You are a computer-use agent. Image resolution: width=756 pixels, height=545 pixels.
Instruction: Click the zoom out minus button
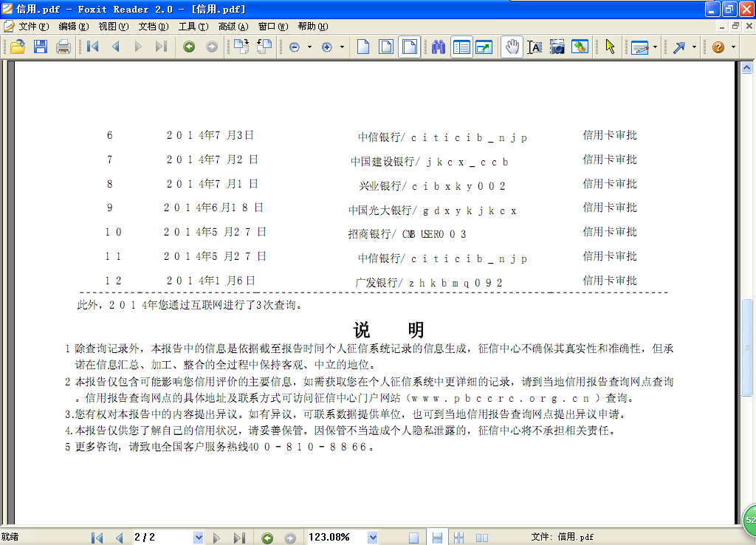(295, 47)
